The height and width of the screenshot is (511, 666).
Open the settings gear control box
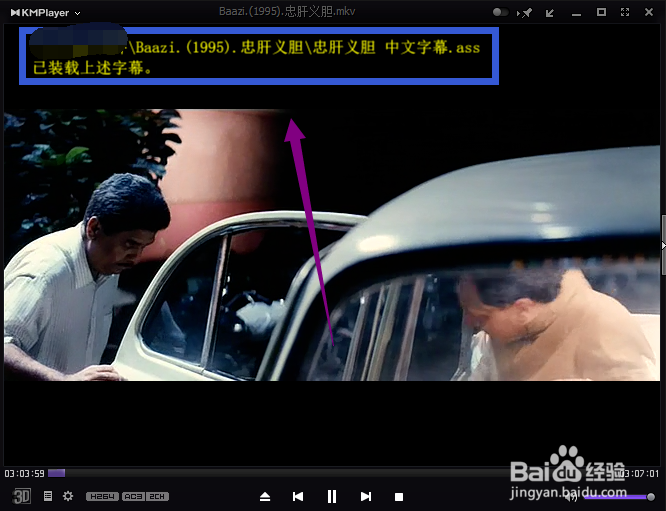[68, 496]
